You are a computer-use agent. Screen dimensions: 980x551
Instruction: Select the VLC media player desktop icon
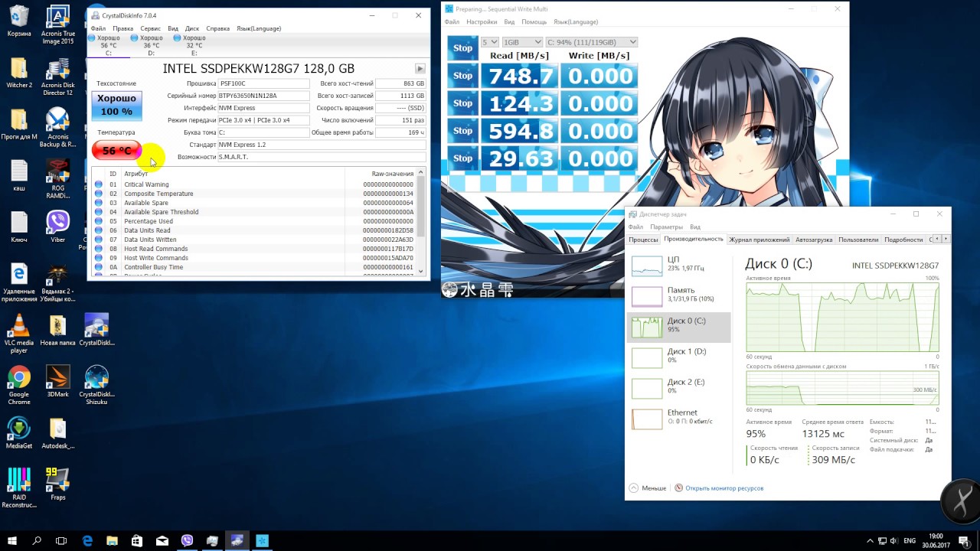[19, 334]
